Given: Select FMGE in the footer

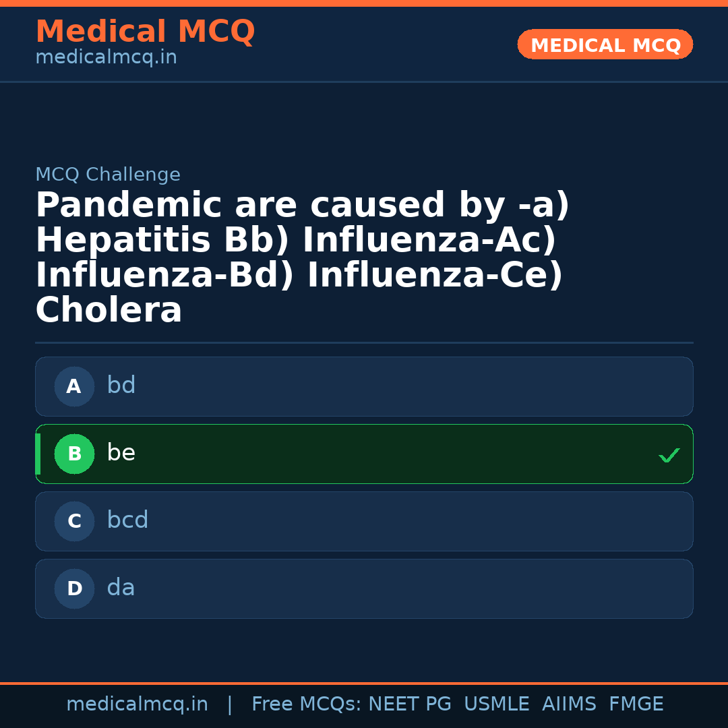Looking at the screenshot, I should point(636,704).
